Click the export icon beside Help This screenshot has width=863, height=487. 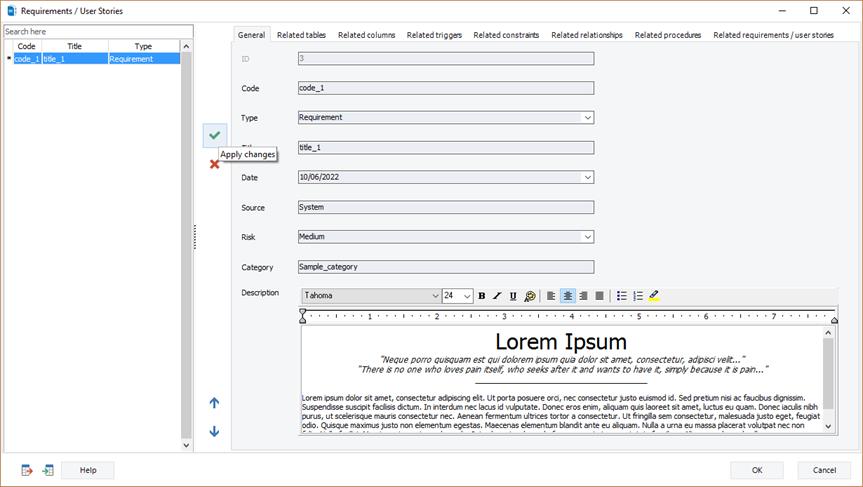click(27, 470)
